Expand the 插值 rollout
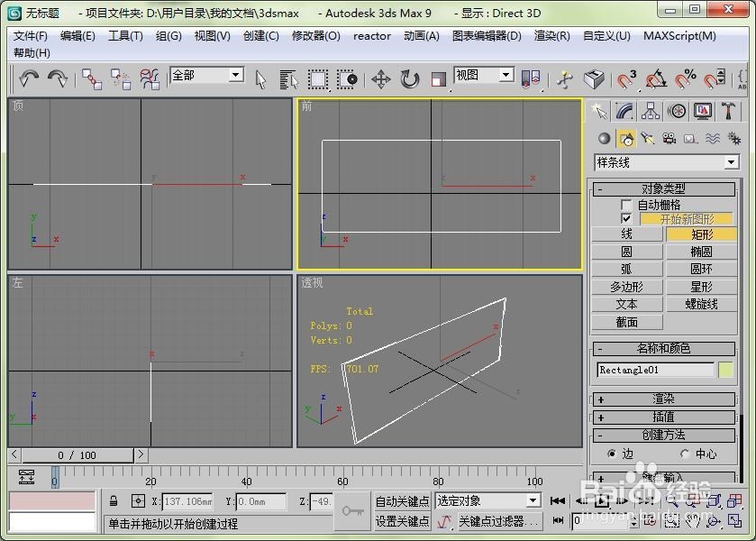756x541 pixels. 663,417
